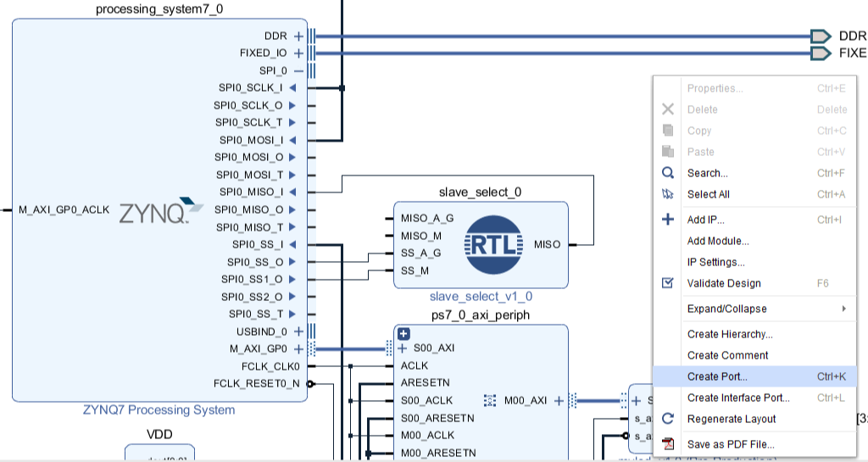Viewport: 868px width, 462px height.
Task: Select the ARESETN pin on ps7_0_axi_periph
Action: (426, 383)
